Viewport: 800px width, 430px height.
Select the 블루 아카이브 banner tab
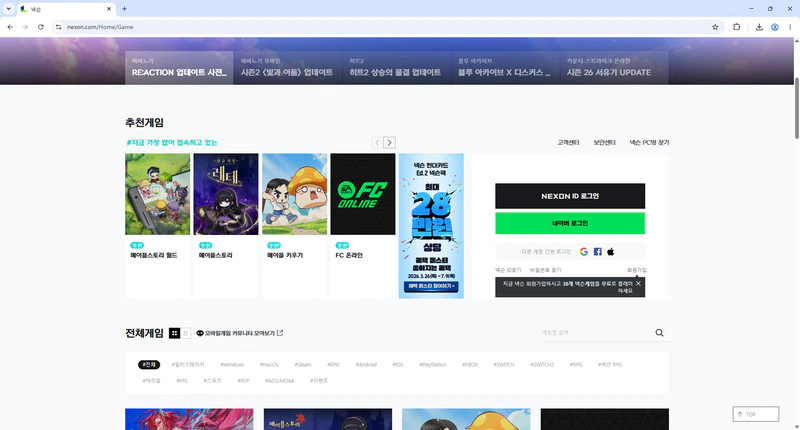[505, 67]
